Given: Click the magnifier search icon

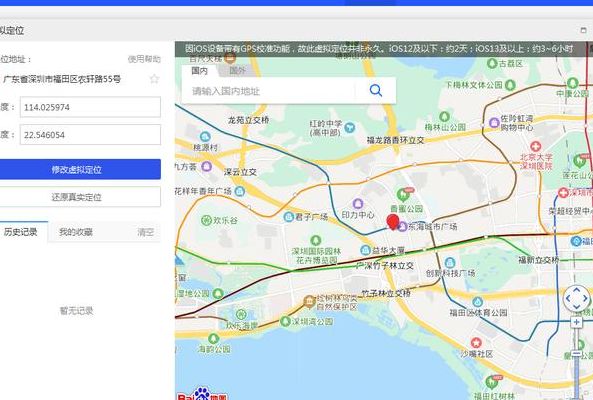Looking at the screenshot, I should point(376,91).
